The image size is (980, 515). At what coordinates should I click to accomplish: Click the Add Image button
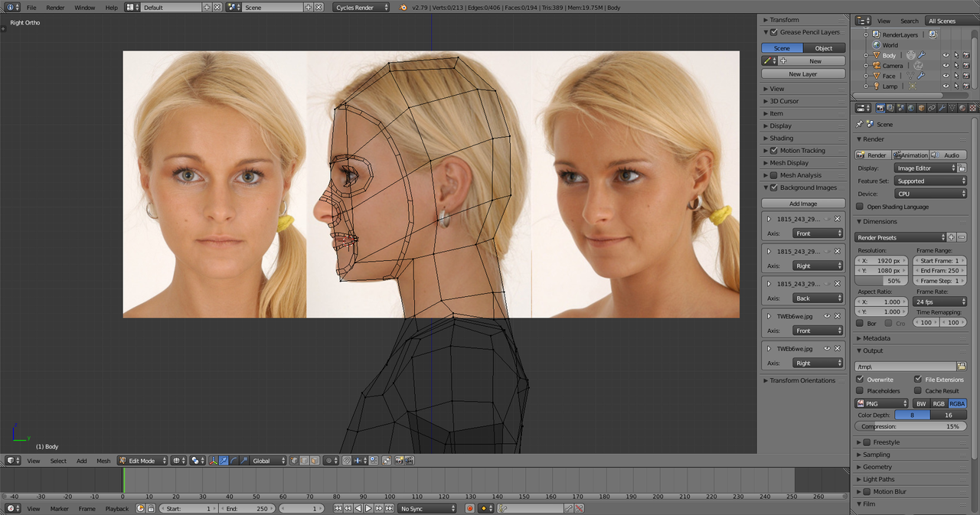point(803,204)
